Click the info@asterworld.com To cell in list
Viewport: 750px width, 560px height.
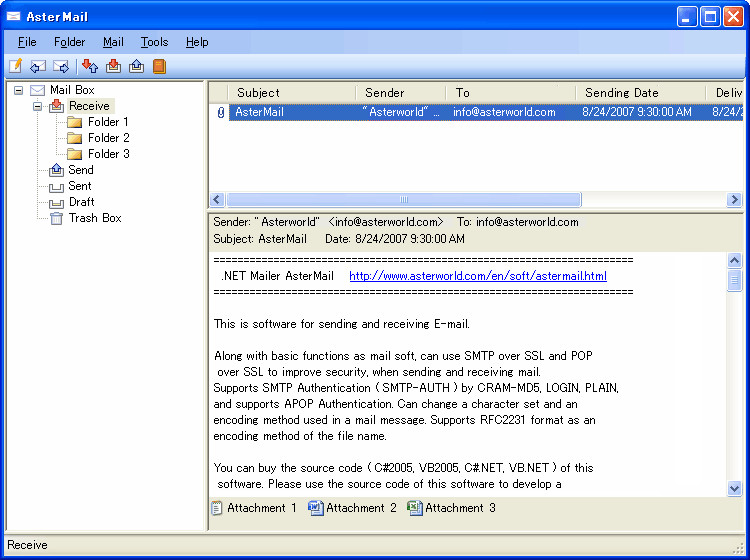point(504,112)
